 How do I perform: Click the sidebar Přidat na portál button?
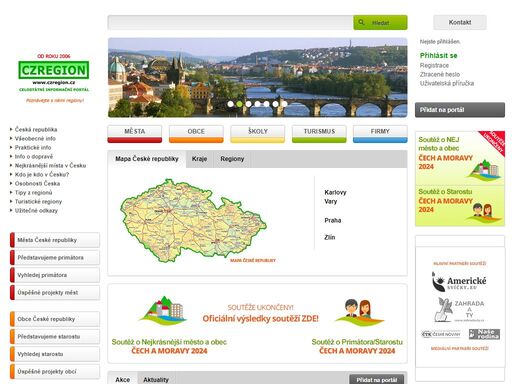[460, 110]
